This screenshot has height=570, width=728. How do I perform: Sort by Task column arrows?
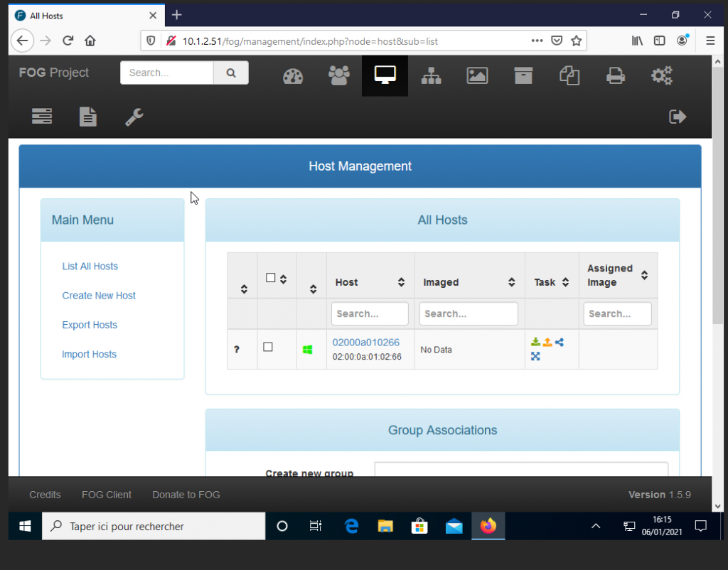point(565,281)
